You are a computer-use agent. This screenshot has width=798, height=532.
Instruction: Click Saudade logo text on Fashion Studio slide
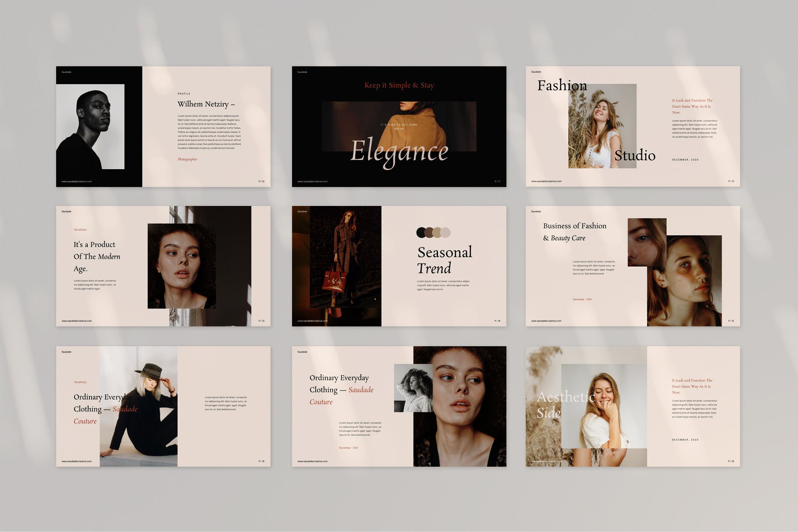[536, 72]
